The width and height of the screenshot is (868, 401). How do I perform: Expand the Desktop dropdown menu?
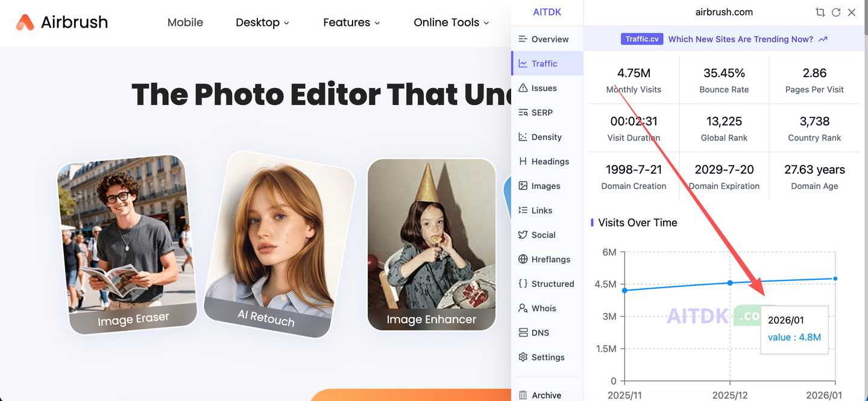tap(262, 22)
